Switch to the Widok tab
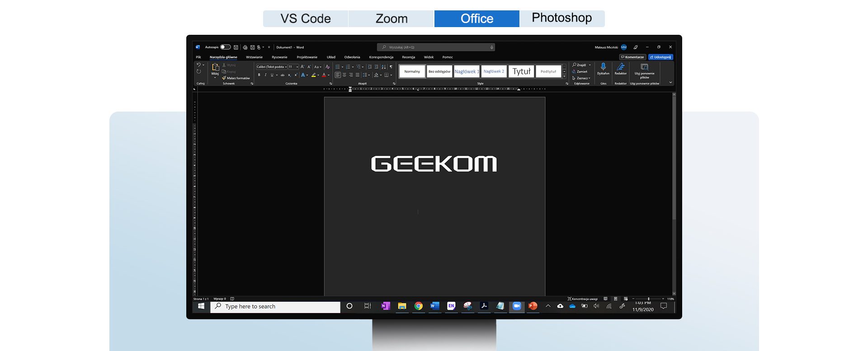The height and width of the screenshot is (351, 868). pos(429,57)
